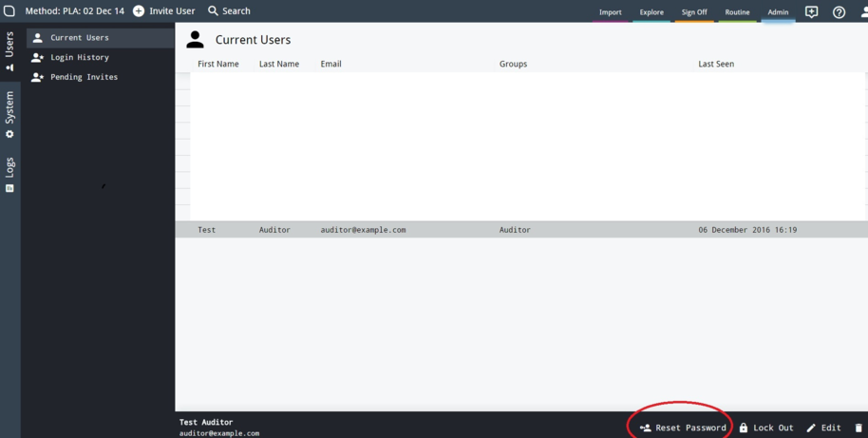Screen dimensions: 868x438
Task: Click the Edit button label
Action: point(831,428)
